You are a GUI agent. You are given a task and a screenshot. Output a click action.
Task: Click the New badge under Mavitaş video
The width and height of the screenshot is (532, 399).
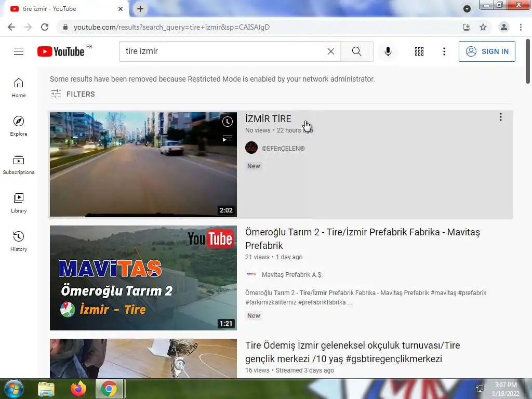pos(254,315)
